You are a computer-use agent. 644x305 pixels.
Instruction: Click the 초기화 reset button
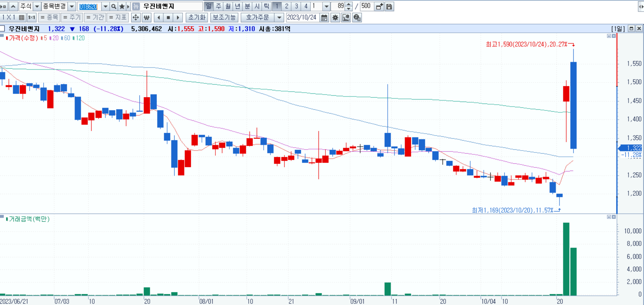click(x=197, y=17)
